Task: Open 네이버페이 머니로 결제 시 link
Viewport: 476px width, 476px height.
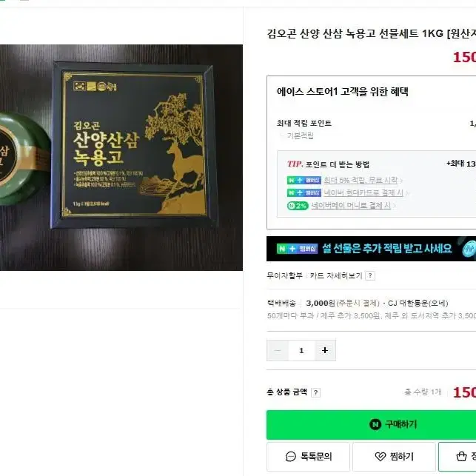Action: tap(351, 206)
